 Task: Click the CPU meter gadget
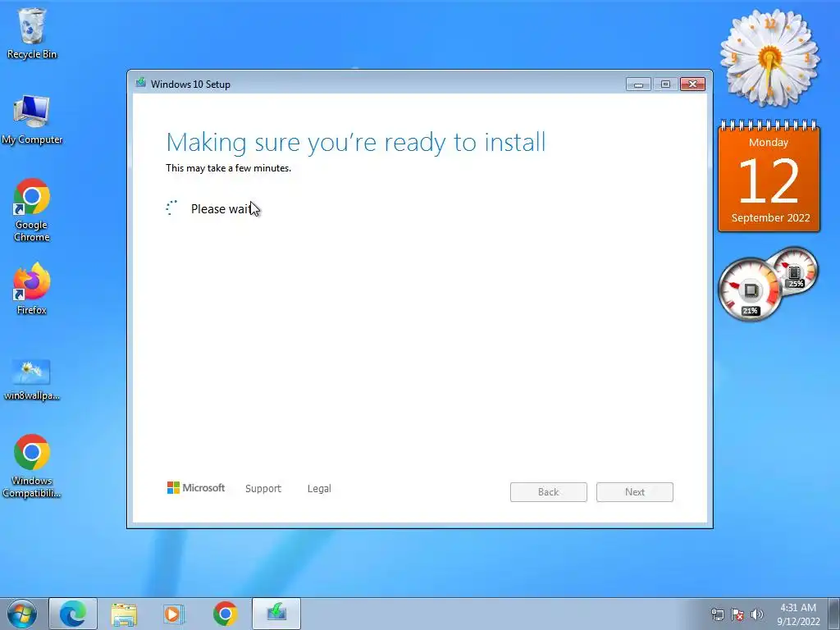click(751, 290)
